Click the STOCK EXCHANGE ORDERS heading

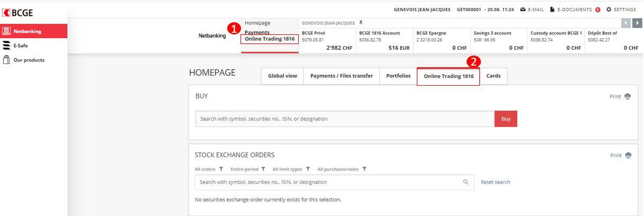235,155
